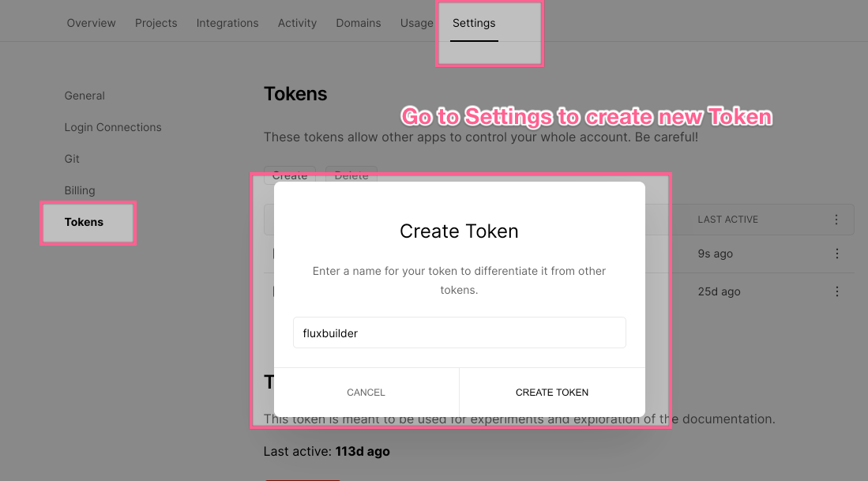868x481 pixels.
Task: Select the Settings tab
Action: (x=474, y=23)
